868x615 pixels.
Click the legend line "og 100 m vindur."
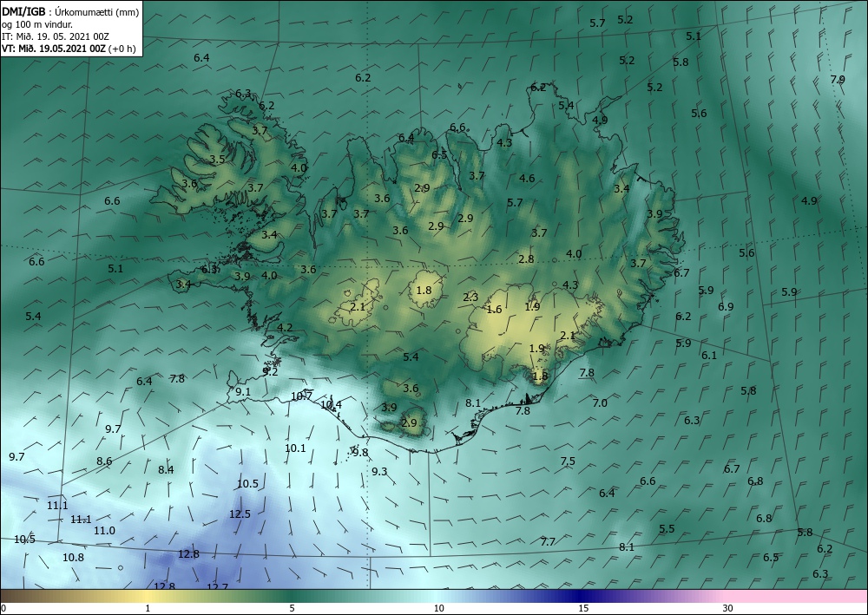(37, 24)
